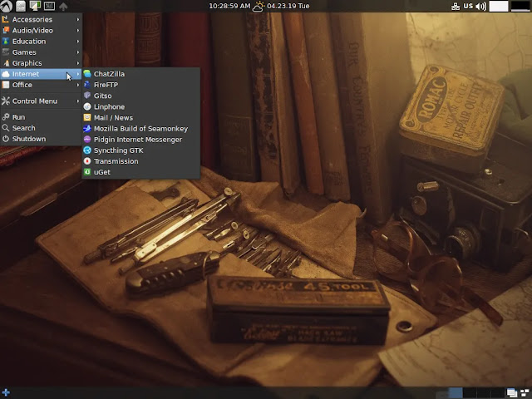The height and width of the screenshot is (399, 532).
Task: Click the Linphone round icon
Action: click(x=87, y=106)
